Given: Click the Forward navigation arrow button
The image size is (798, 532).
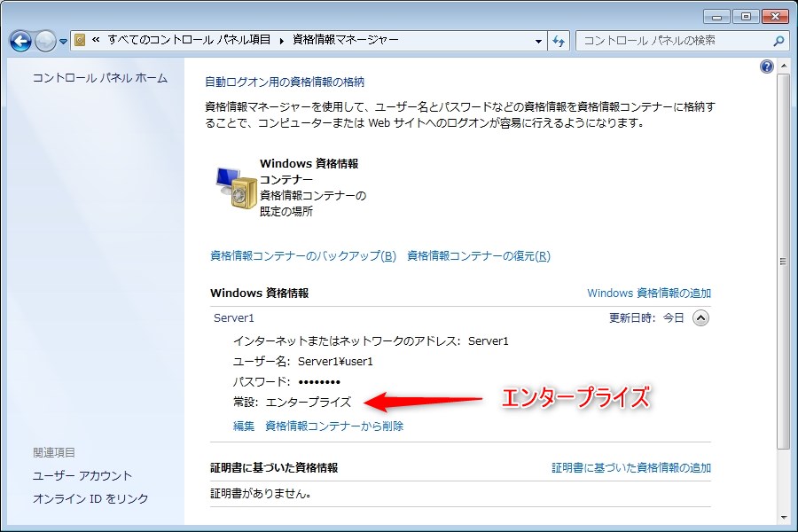Looking at the screenshot, I should tap(46, 42).
